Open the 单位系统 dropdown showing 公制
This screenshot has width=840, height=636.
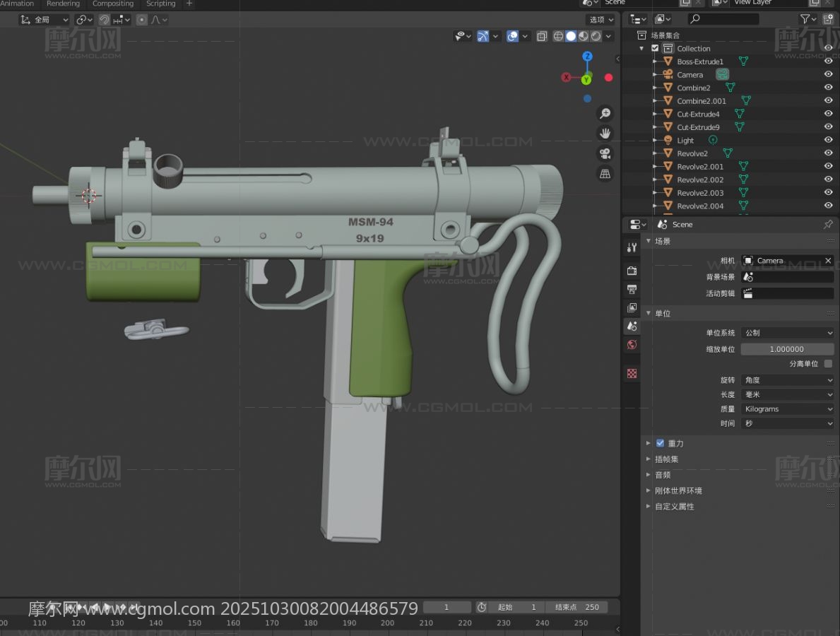coord(788,333)
